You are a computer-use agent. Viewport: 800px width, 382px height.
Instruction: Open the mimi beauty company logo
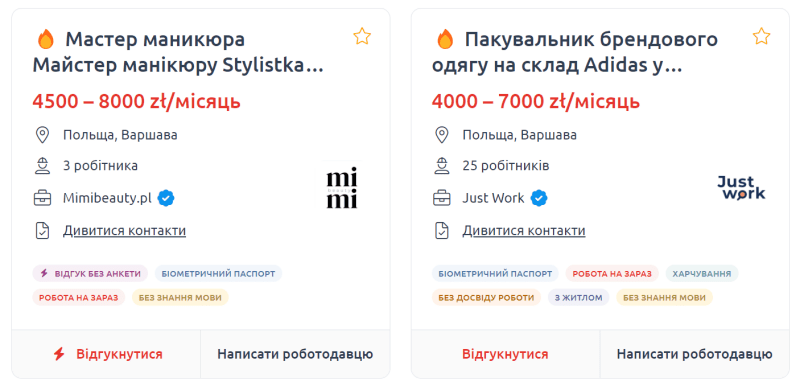tap(342, 186)
